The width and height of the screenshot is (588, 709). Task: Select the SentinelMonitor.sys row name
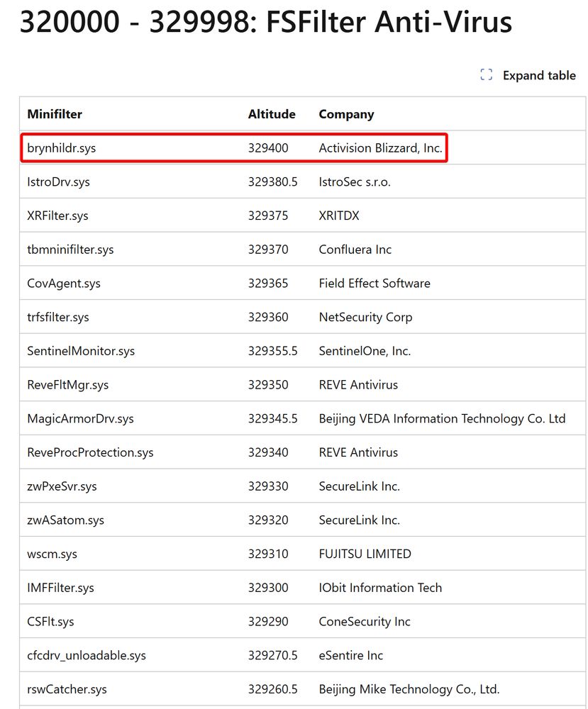(81, 351)
